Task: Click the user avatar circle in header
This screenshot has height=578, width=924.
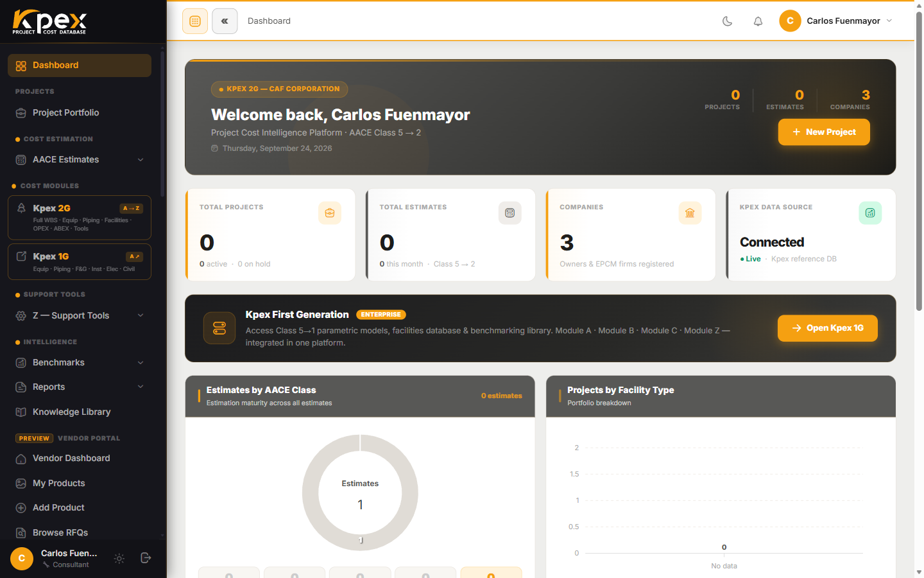Action: point(790,21)
